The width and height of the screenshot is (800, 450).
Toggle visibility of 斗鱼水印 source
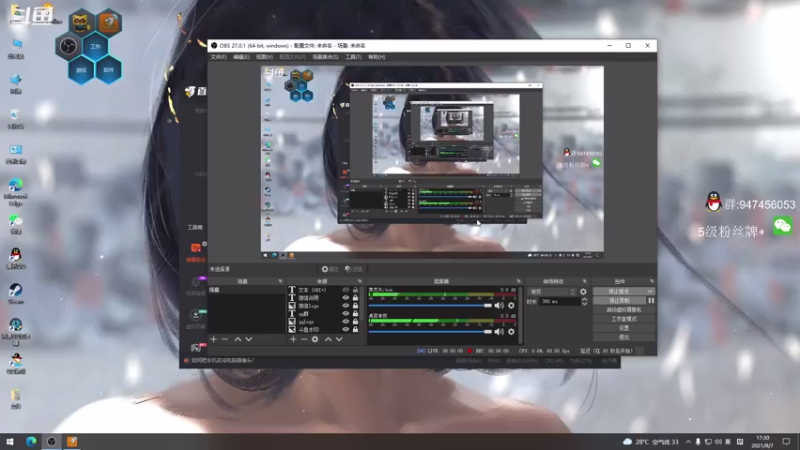click(x=345, y=329)
